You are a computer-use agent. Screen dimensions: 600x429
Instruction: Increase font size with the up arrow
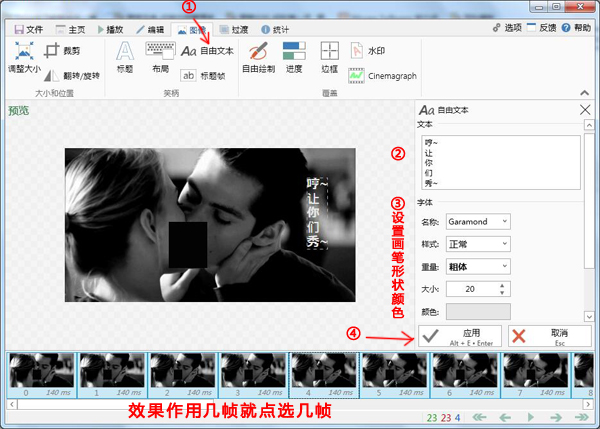pyautogui.click(x=502, y=285)
